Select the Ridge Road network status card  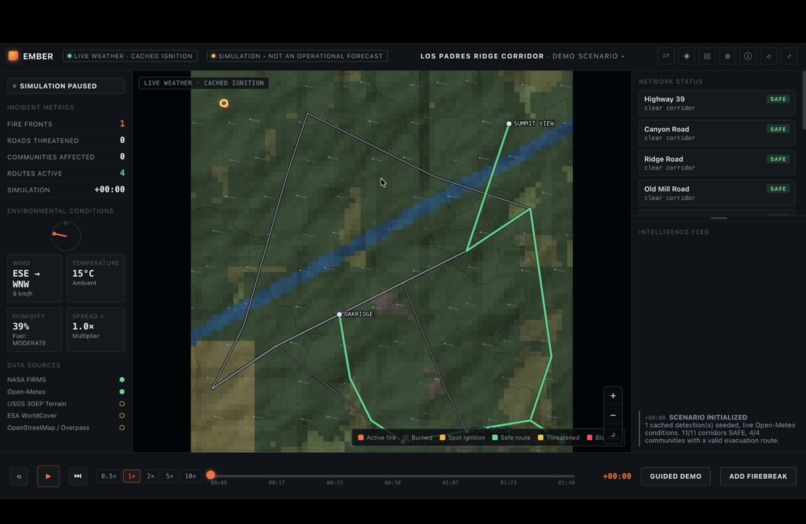717,163
